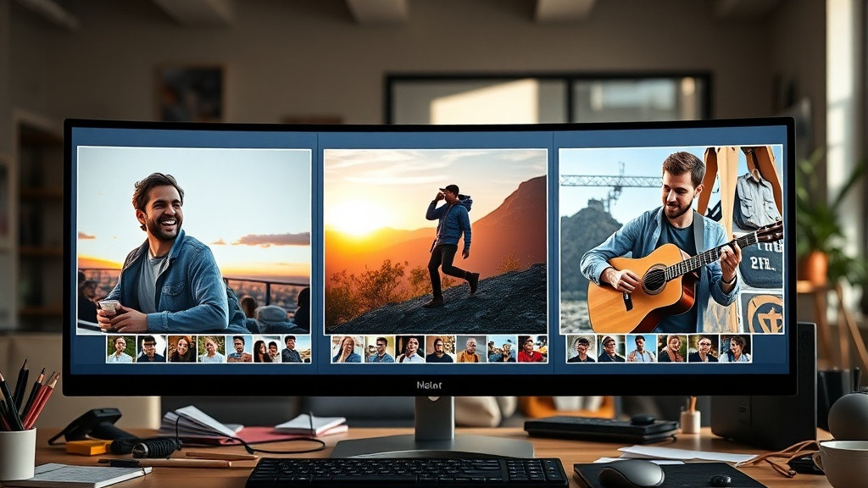Image resolution: width=868 pixels, height=488 pixels.
Task: Open the large photo of the man playing guitar
Action: pyautogui.click(x=671, y=240)
